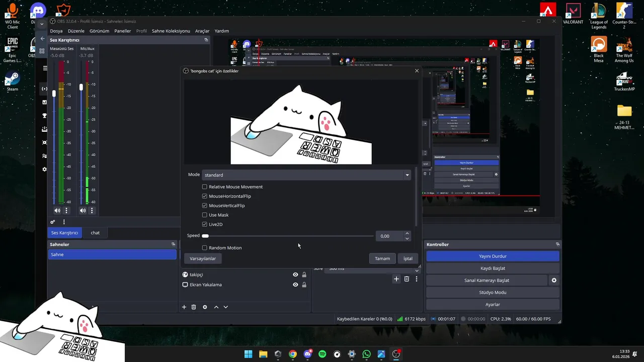Enable Stüdyo Modu

(x=493, y=292)
